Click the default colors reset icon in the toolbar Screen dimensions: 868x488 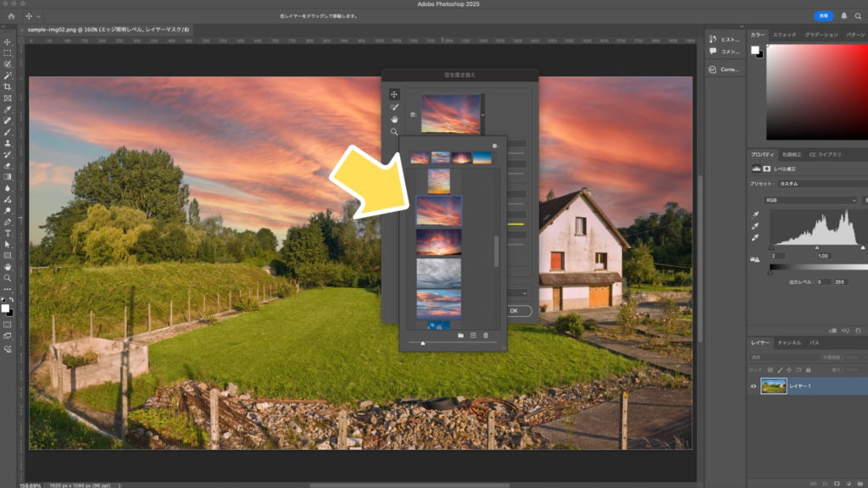4,300
